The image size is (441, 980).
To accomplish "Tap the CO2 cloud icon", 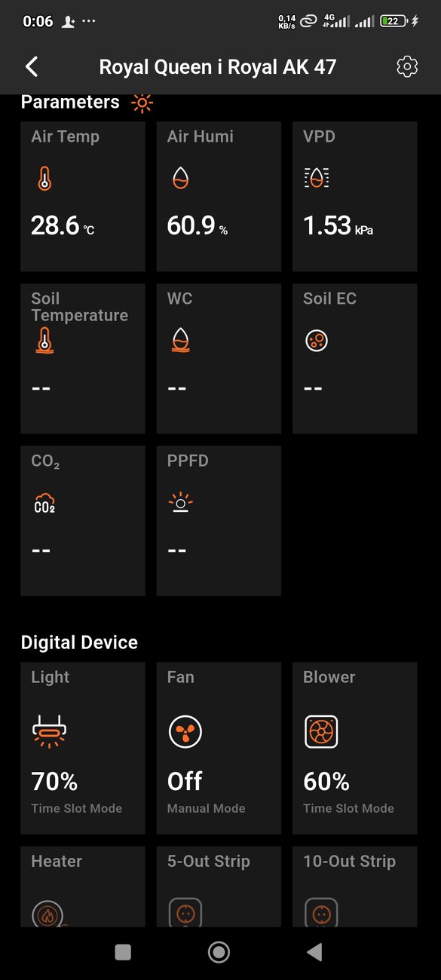I will 44,504.
